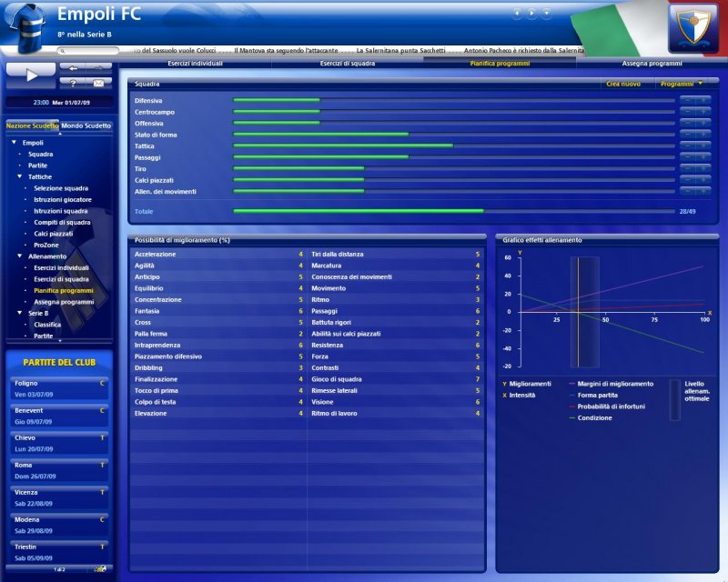Open the help question mark icon
This screenshot has width=728, height=582.
[x=72, y=83]
